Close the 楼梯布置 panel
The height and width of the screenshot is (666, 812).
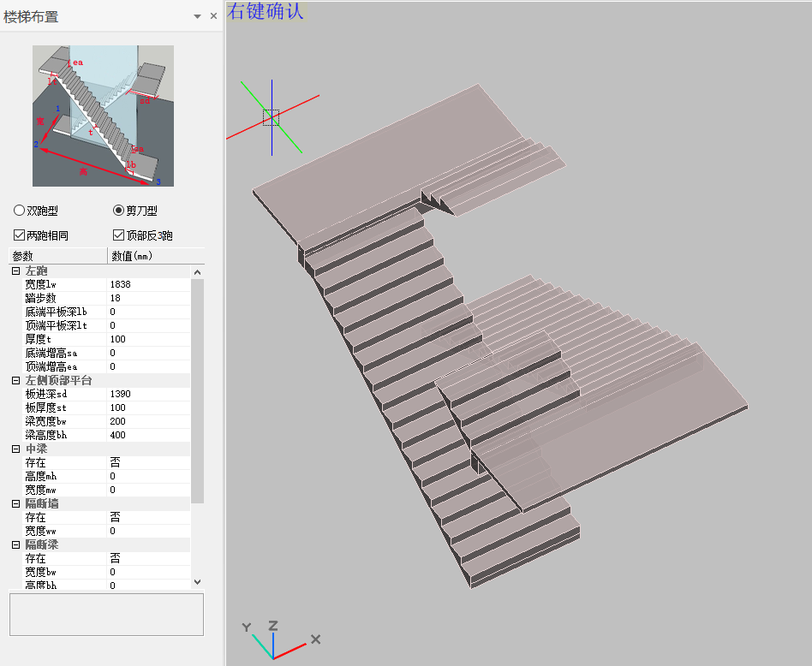tap(213, 16)
